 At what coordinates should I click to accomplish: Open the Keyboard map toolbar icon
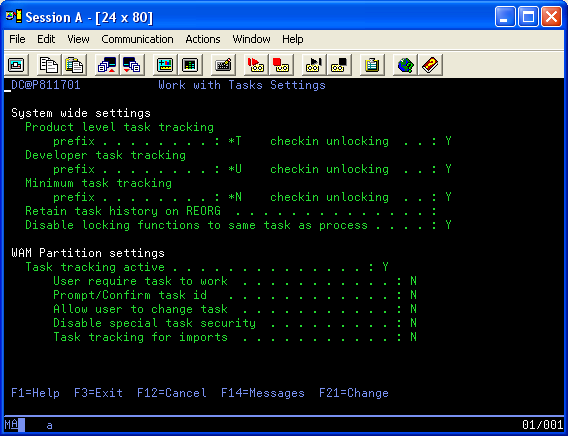[223, 65]
